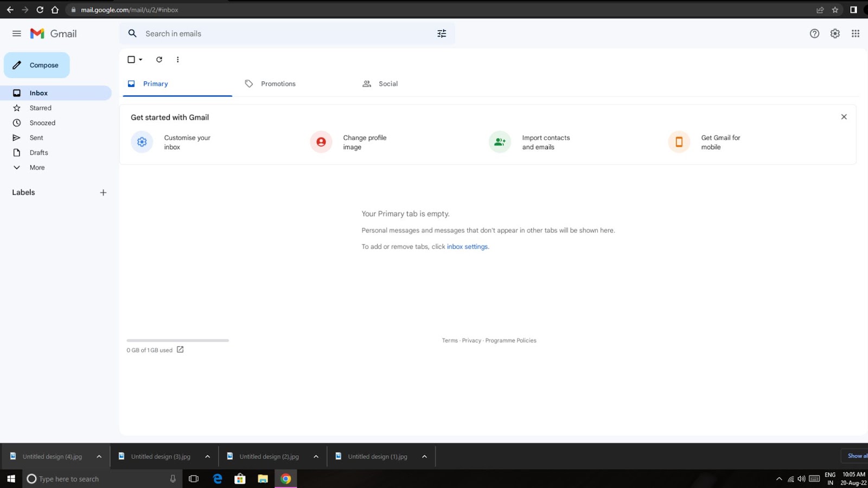Go back in the browser
This screenshot has width=868, height=488.
[x=10, y=10]
